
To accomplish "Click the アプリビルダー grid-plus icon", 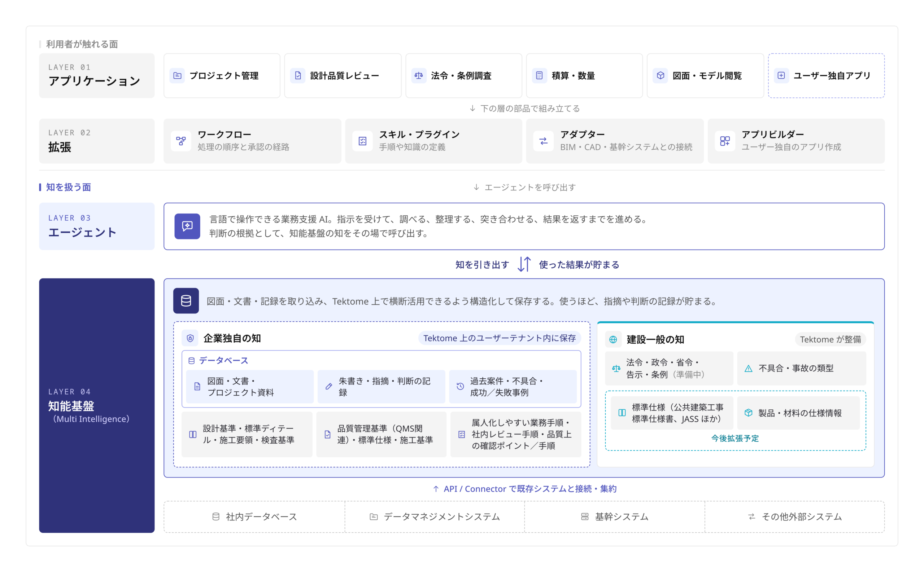I will point(725,141).
